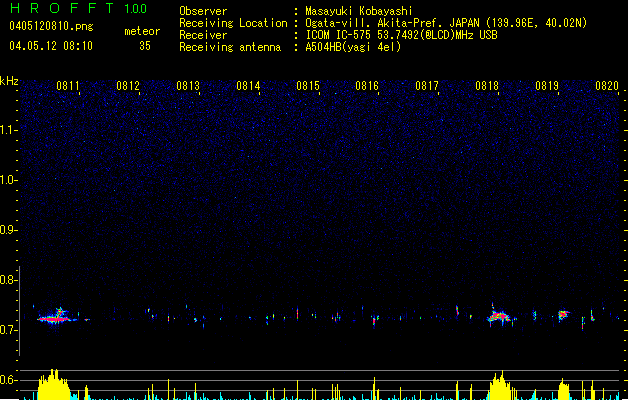
Task: Click the 0.8 kHz axis label
Action: [x=8, y=280]
